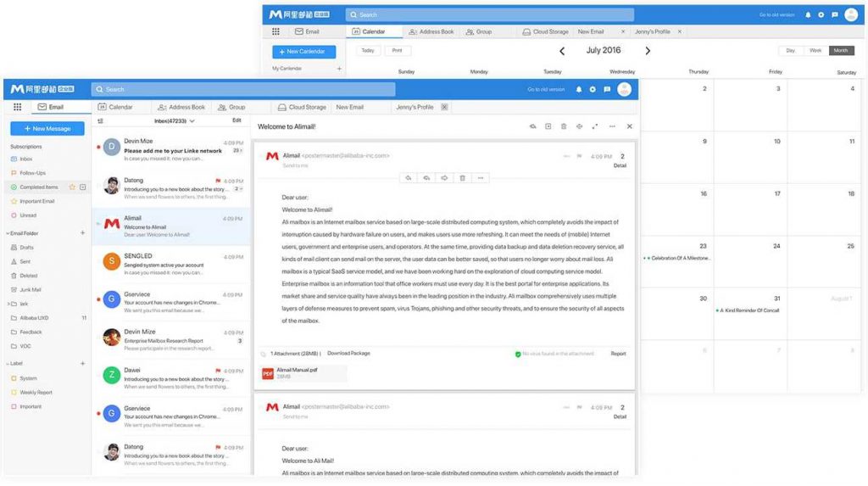Click New Message button
This screenshot has height=486, width=868.
(47, 129)
